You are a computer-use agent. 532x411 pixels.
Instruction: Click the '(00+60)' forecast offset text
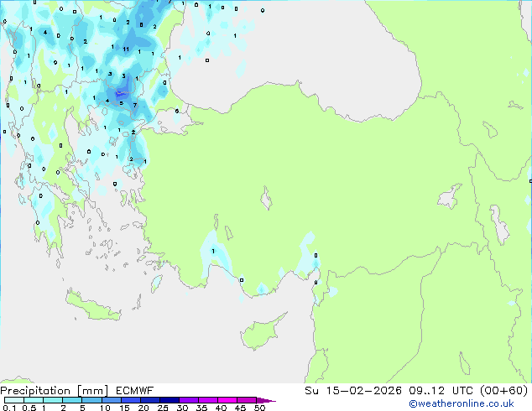504,391
